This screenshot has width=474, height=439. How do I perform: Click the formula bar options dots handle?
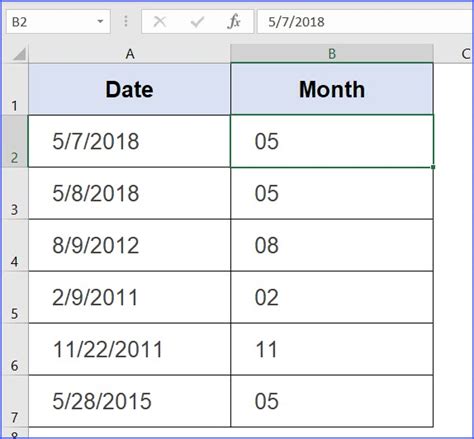[126, 22]
